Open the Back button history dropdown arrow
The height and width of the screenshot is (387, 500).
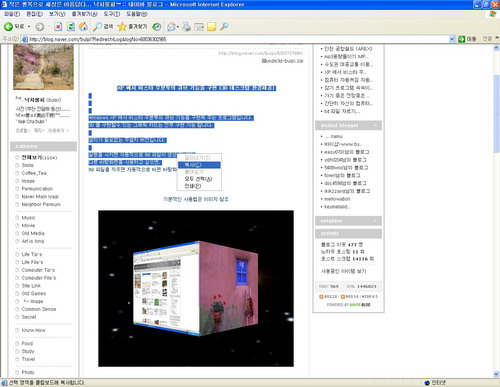[29, 27]
